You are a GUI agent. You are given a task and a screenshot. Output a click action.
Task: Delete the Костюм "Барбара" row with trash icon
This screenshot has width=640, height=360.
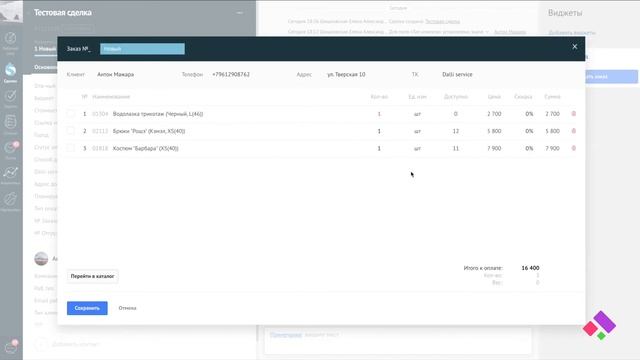pos(573,148)
